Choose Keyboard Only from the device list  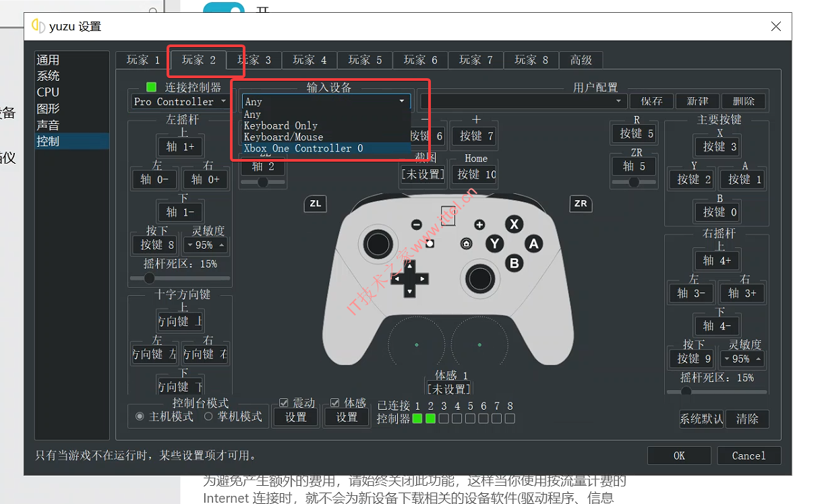tap(326, 126)
